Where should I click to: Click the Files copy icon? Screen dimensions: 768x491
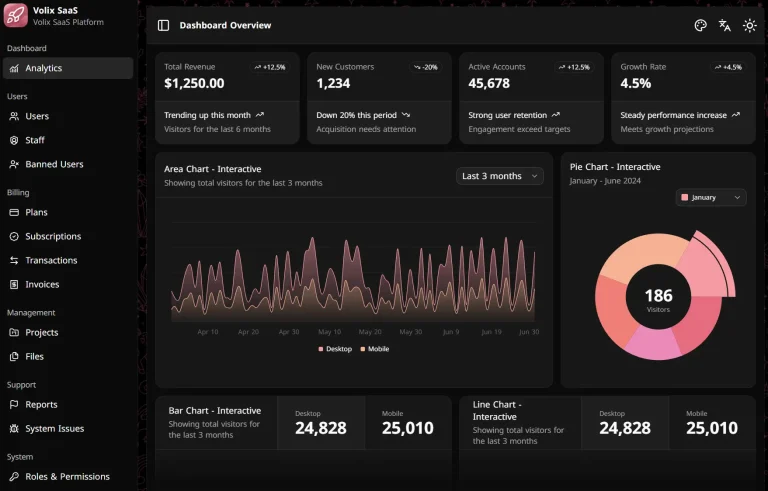[14, 357]
